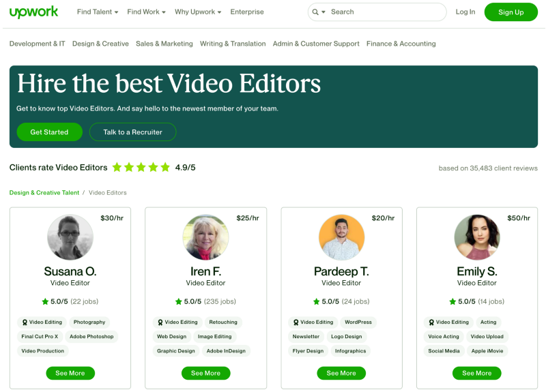The height and width of the screenshot is (392, 546).
Task: Click Emily S.'s Video Editing badge tag
Action: (448, 322)
